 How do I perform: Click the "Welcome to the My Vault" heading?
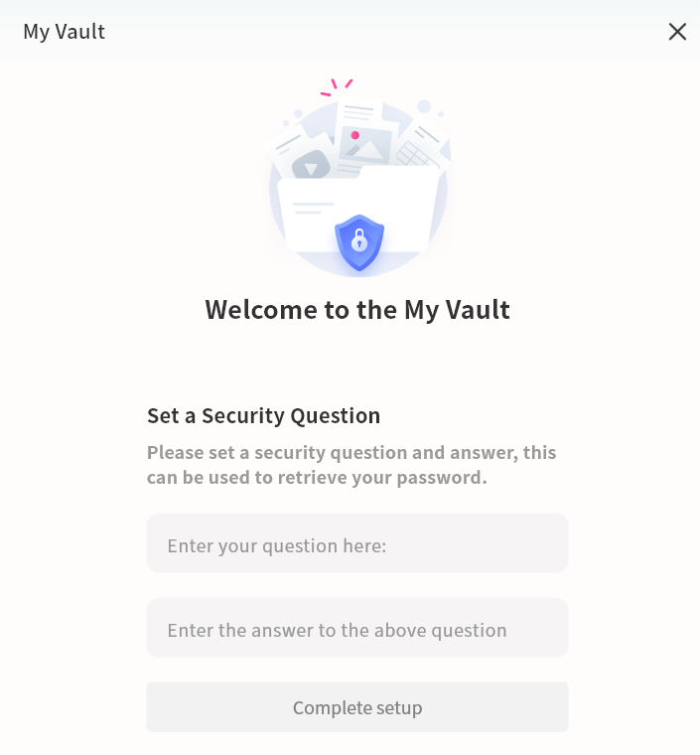click(357, 310)
